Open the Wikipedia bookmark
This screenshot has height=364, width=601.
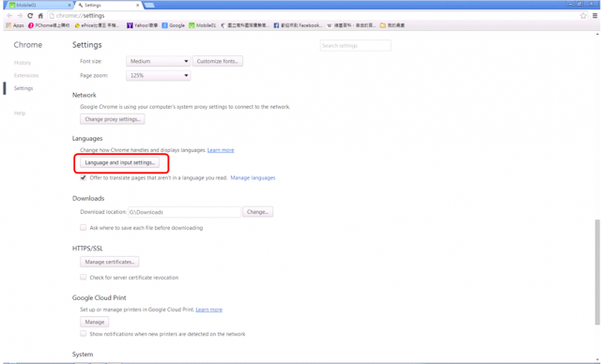[351, 25]
